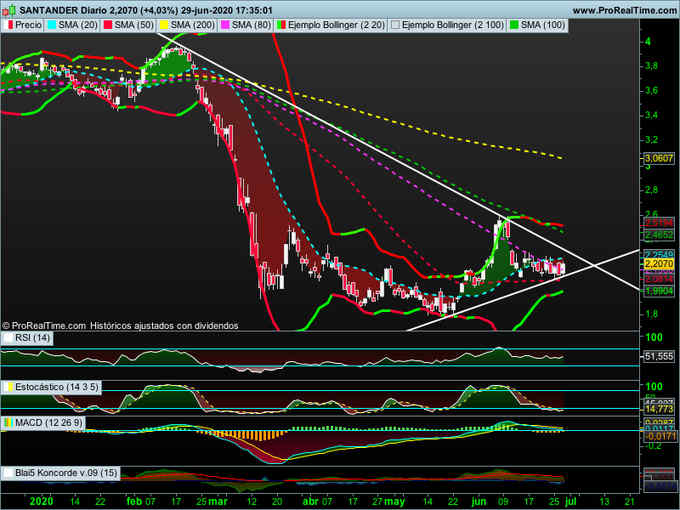Image resolution: width=680 pixels, height=510 pixels.
Task: Click the 3,4 price axis label
Action: [651, 115]
